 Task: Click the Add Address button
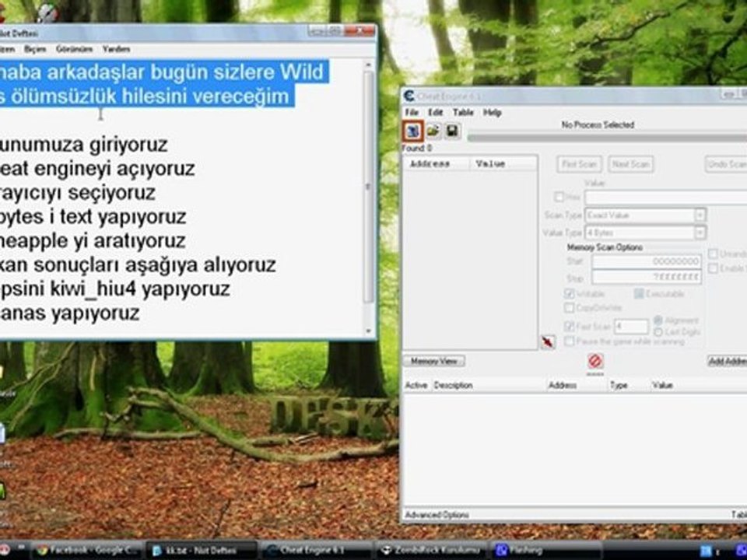pos(728,361)
